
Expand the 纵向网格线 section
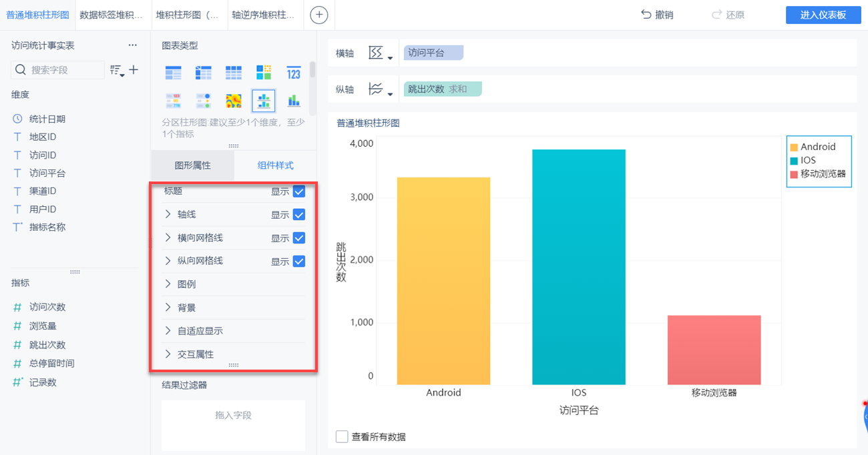click(168, 261)
